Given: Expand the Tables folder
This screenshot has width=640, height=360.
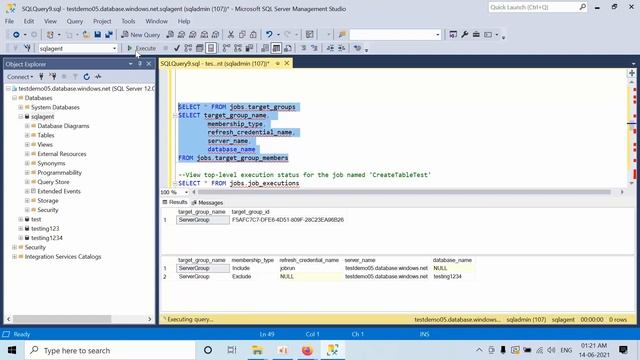Looking at the screenshot, I should pos(27,135).
